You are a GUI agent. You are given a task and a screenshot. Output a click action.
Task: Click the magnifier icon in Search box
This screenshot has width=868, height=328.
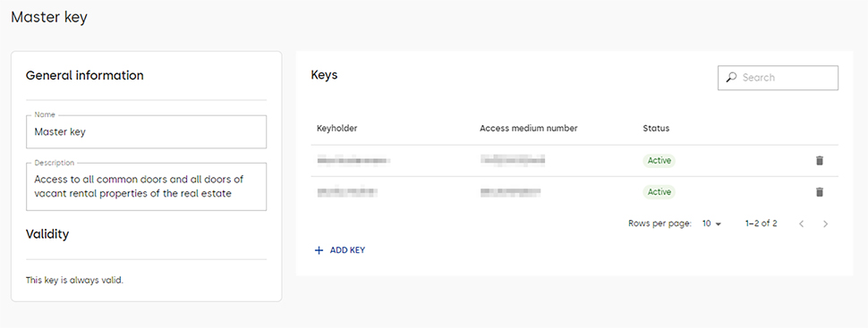731,78
